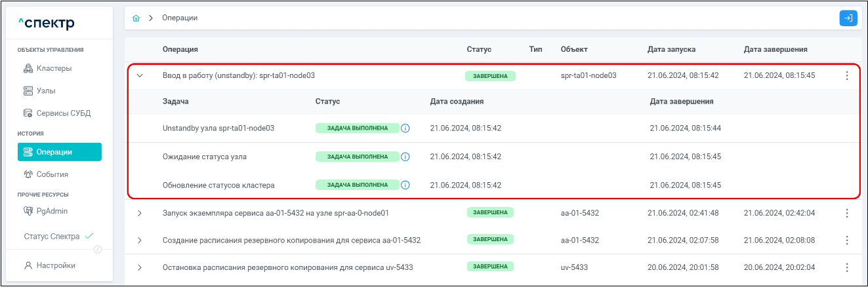The width and height of the screenshot is (868, 287).
Task: Open Кластеры in the sidebar
Action: pos(54,68)
